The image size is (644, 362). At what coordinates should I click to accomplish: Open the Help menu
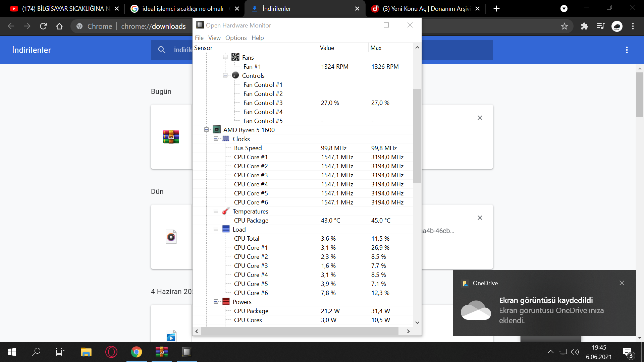[x=258, y=38]
